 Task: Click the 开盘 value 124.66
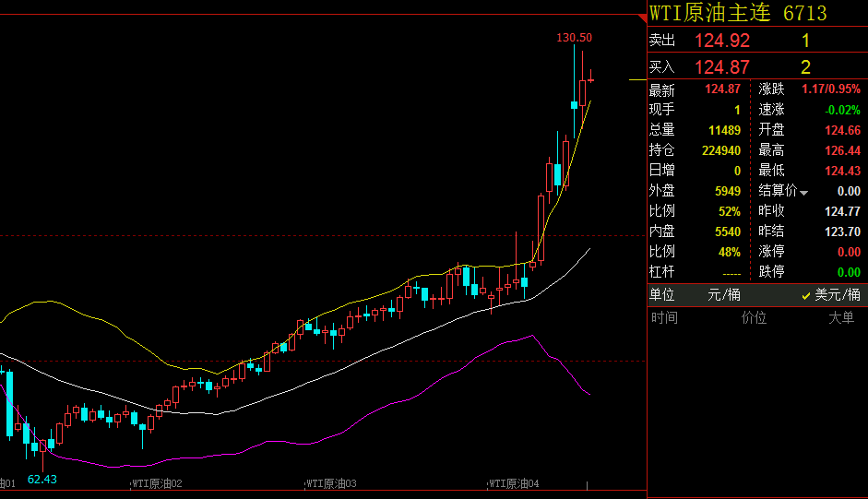[842, 130]
